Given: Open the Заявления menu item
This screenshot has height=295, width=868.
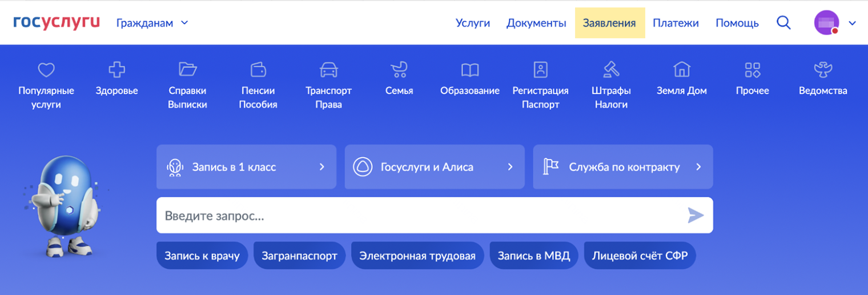Looking at the screenshot, I should 609,23.
